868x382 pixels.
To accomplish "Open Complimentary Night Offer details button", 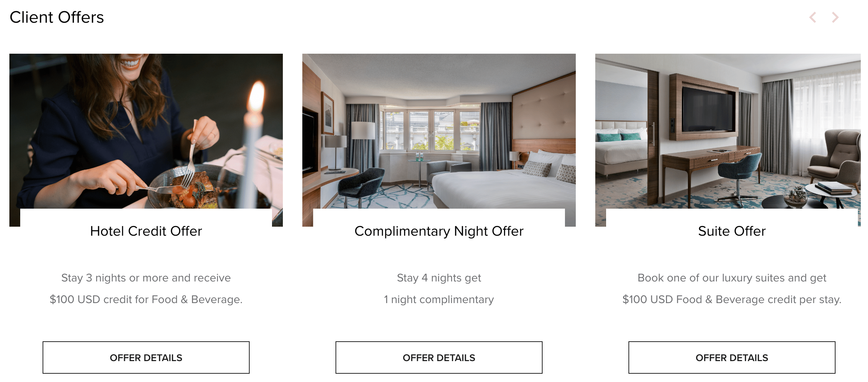I will (439, 357).
